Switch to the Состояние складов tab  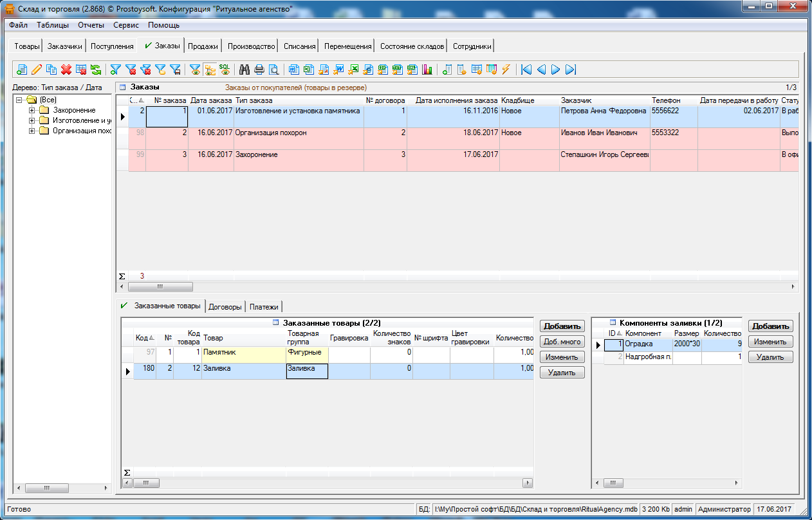tap(412, 46)
